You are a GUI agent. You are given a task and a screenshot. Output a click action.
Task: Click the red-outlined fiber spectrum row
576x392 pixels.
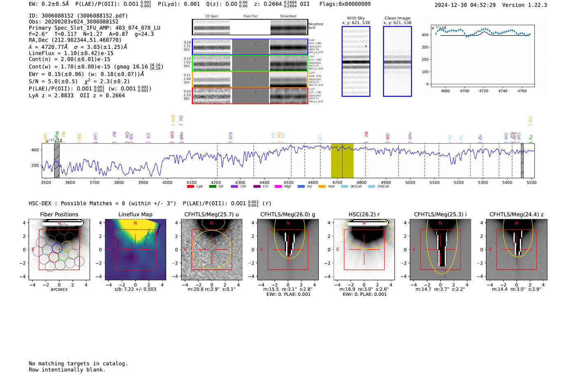click(x=250, y=95)
